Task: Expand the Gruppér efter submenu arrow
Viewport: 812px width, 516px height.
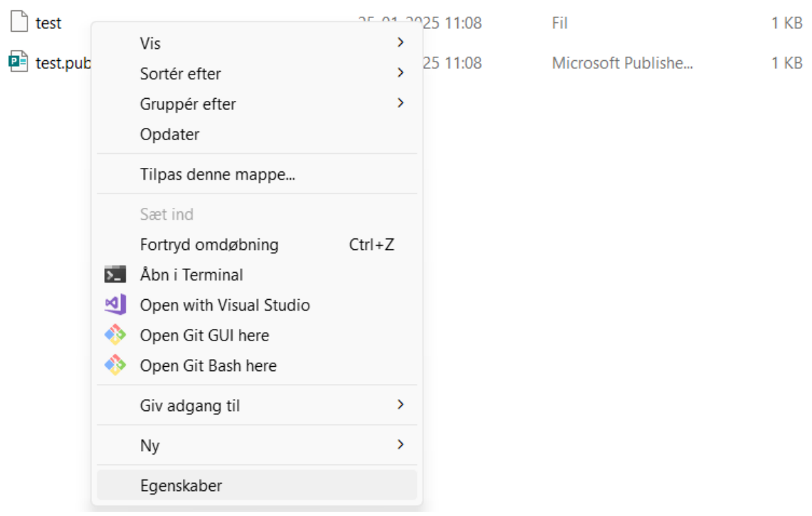Action: (x=400, y=104)
